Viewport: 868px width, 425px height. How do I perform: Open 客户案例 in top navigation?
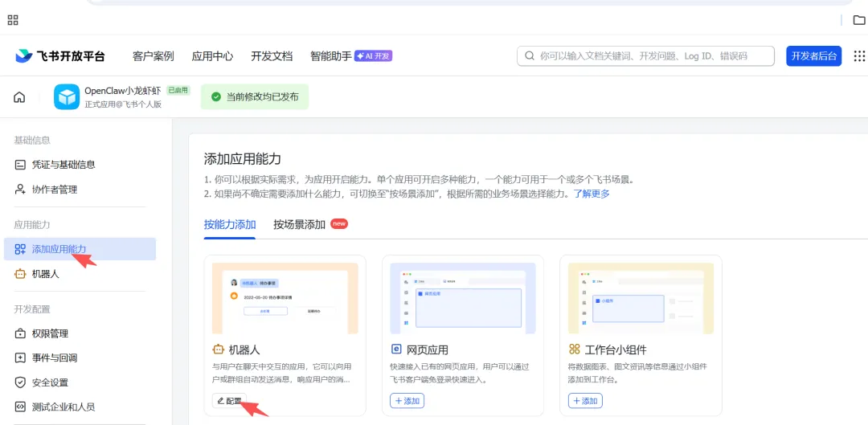(154, 56)
